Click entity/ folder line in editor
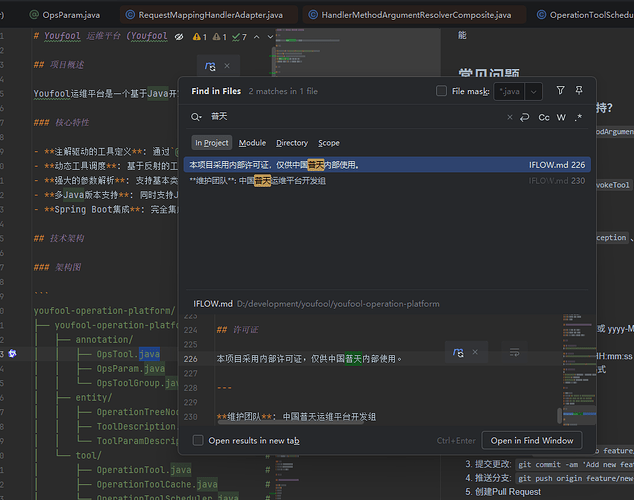Viewport: 634px width, 500px height. tap(93, 397)
